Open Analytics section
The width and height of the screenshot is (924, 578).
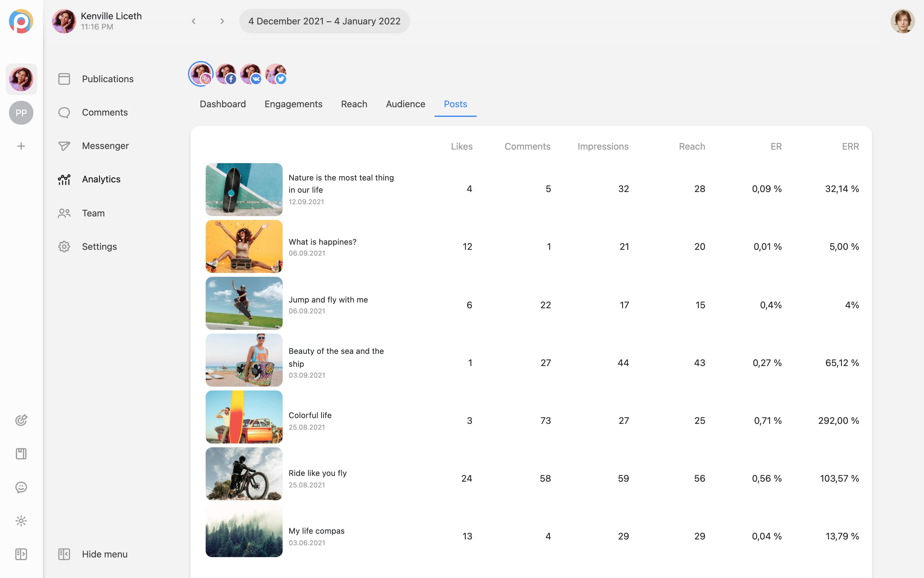point(101,179)
